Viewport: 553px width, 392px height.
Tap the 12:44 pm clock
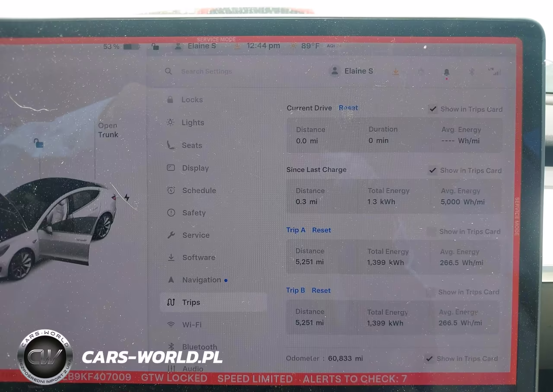tap(263, 46)
